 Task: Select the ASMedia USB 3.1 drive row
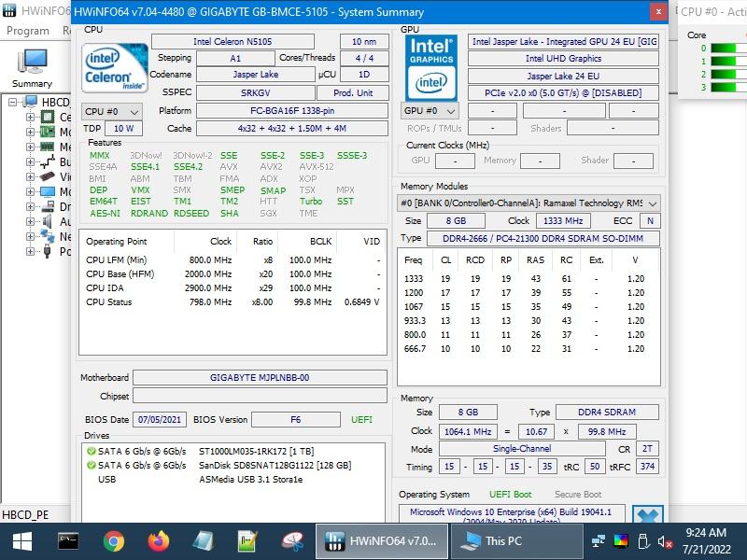click(x=233, y=480)
